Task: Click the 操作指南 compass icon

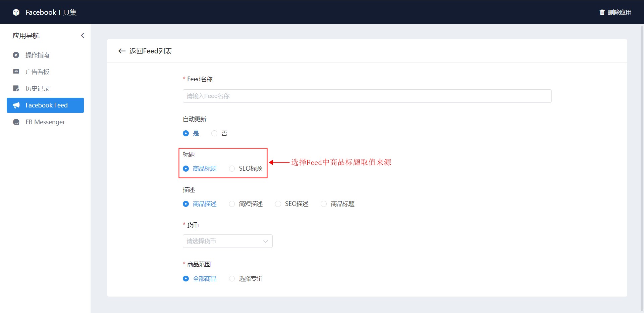Action: 16,55
